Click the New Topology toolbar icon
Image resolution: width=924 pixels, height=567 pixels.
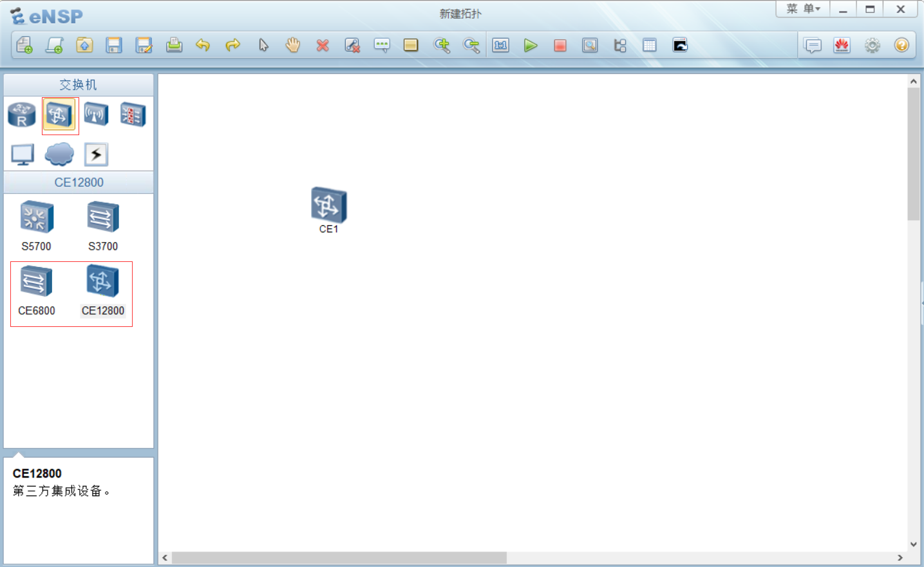tap(24, 45)
